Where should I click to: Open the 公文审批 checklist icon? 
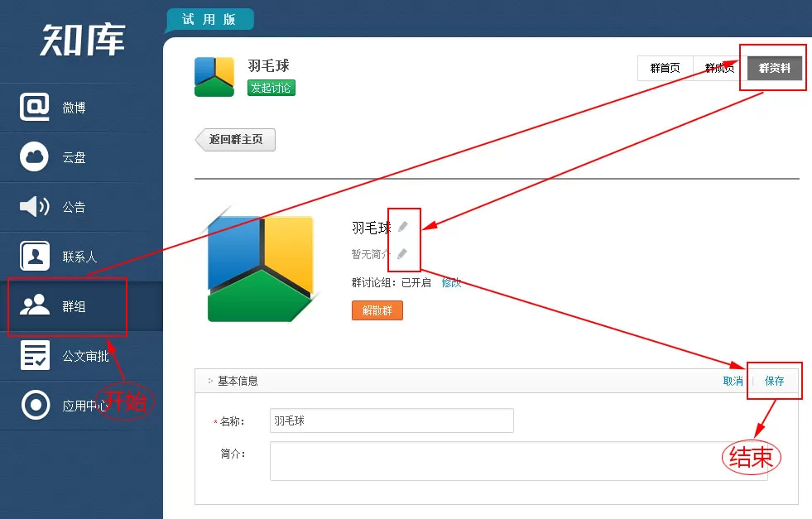point(36,355)
